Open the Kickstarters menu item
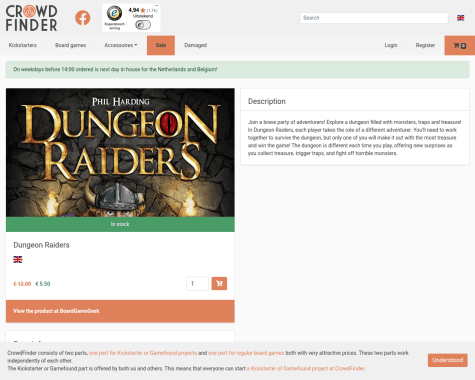475x380 pixels. point(23,45)
